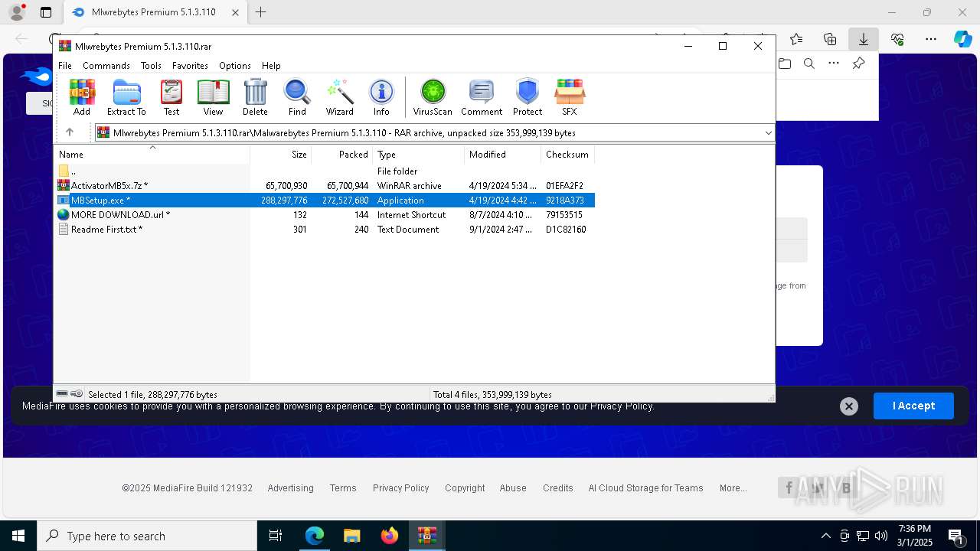
Task: Sort files by Checksum column
Action: (x=567, y=155)
